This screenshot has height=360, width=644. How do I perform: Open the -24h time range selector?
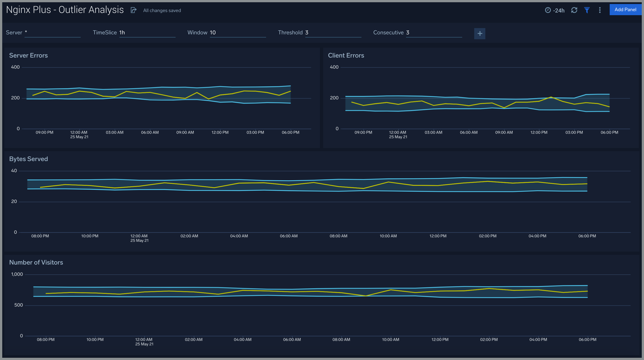tap(558, 10)
